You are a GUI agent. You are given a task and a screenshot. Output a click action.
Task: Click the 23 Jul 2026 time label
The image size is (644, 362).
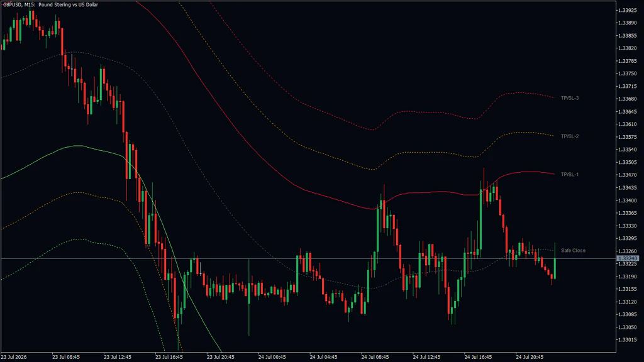[x=14, y=357]
